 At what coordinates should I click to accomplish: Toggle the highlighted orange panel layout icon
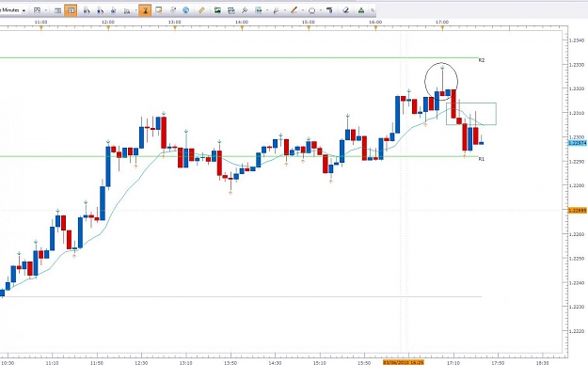coord(71,10)
